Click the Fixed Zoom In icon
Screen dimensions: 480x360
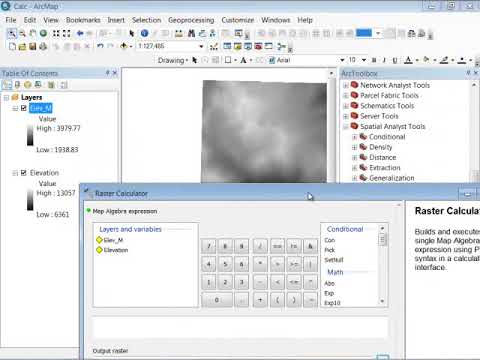point(56,33)
